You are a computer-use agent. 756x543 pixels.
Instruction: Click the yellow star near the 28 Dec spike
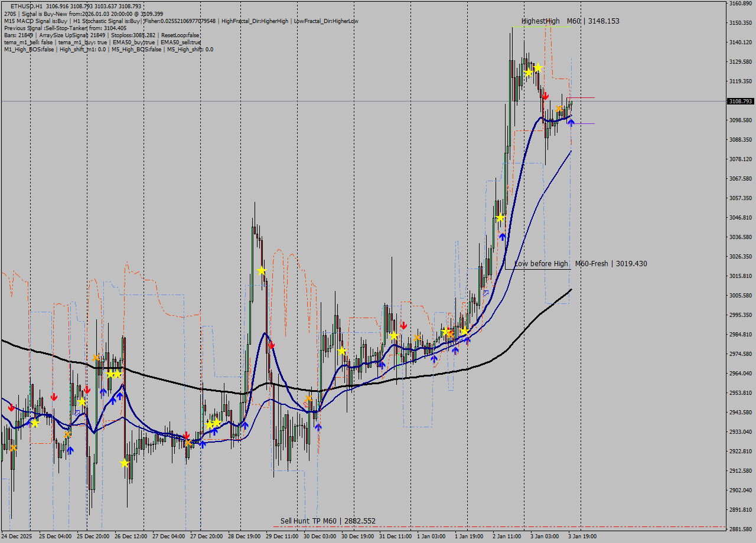pyautogui.click(x=262, y=270)
